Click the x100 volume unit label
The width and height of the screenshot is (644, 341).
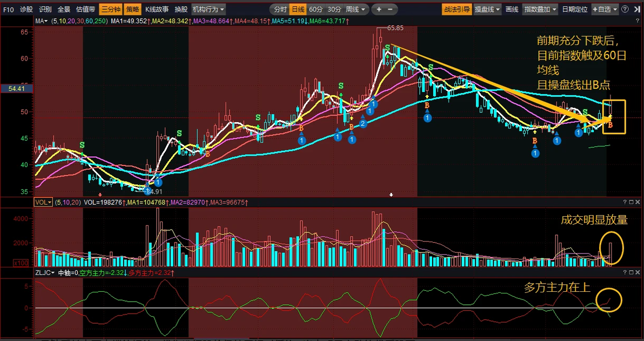click(x=20, y=263)
